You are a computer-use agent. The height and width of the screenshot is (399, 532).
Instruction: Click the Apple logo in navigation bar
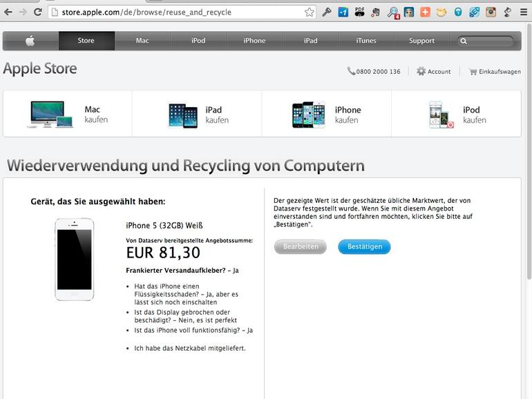[30, 41]
